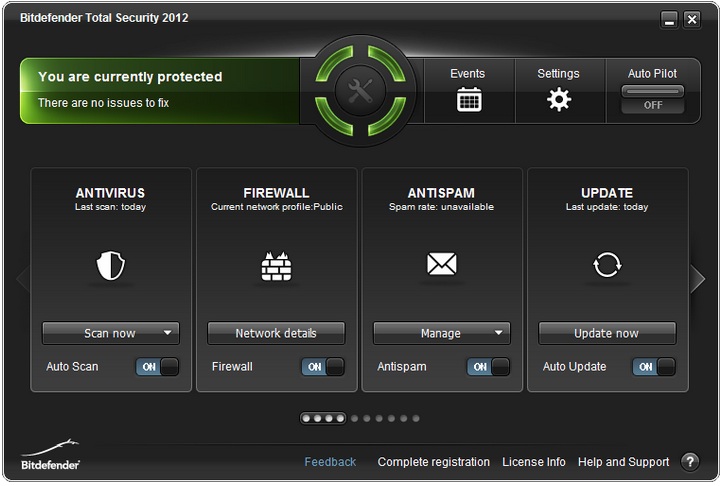Open the Settings gear icon
723x486 pixels.
pyautogui.click(x=559, y=99)
